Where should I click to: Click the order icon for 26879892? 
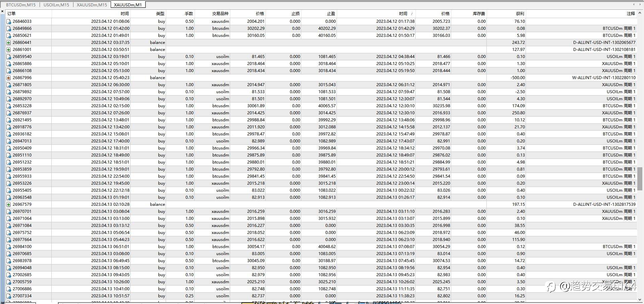point(9,92)
